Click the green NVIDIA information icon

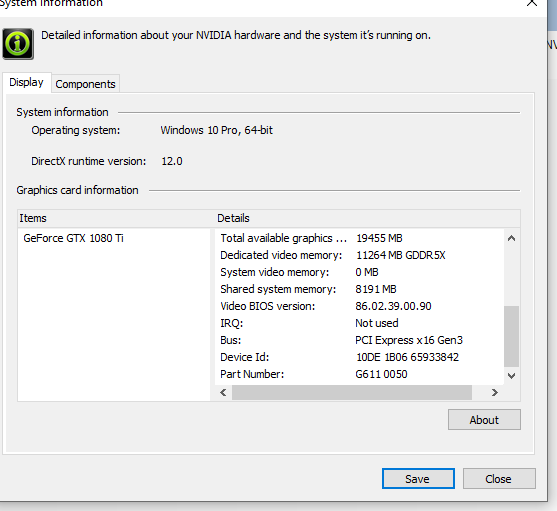tap(18, 44)
